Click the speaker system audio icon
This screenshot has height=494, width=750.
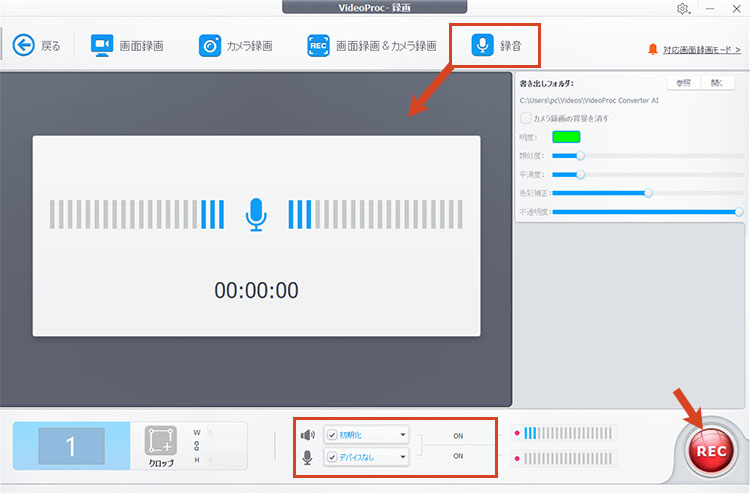tap(308, 435)
